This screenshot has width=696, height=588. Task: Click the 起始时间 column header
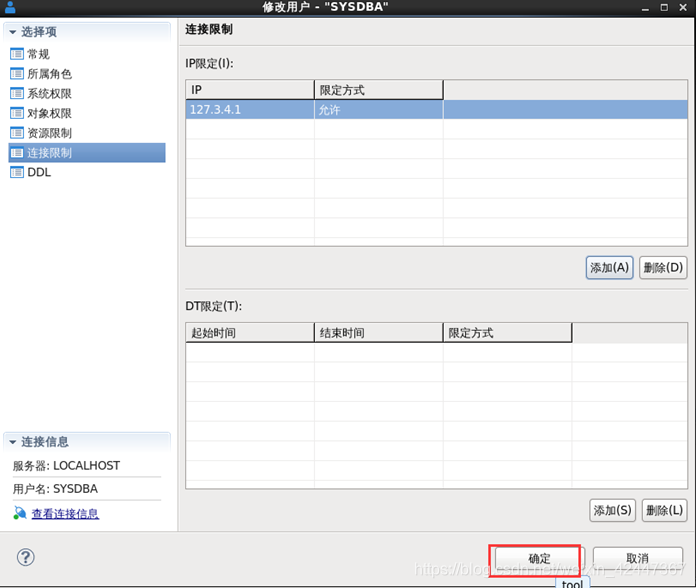(250, 333)
